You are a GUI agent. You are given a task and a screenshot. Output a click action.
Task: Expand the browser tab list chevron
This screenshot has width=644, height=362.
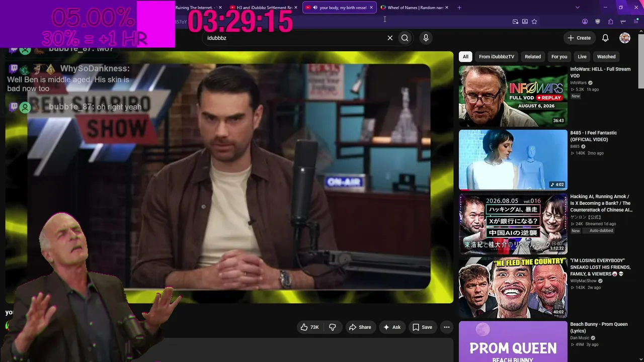(577, 8)
